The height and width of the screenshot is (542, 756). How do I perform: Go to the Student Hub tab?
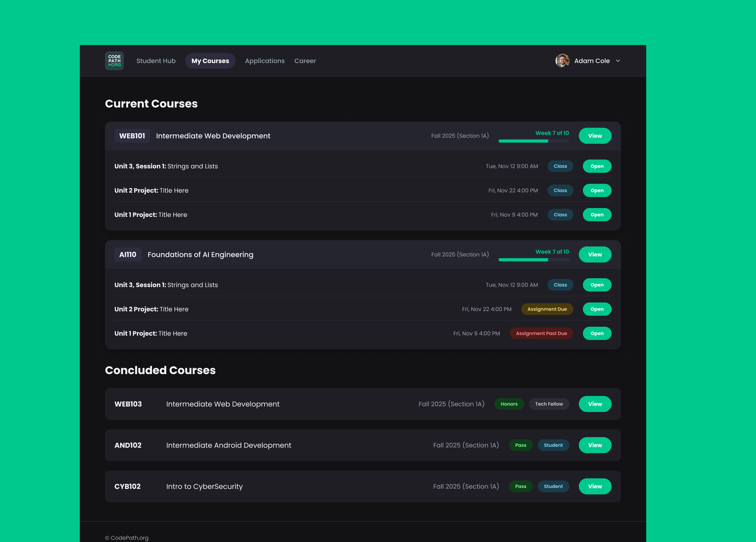(156, 61)
